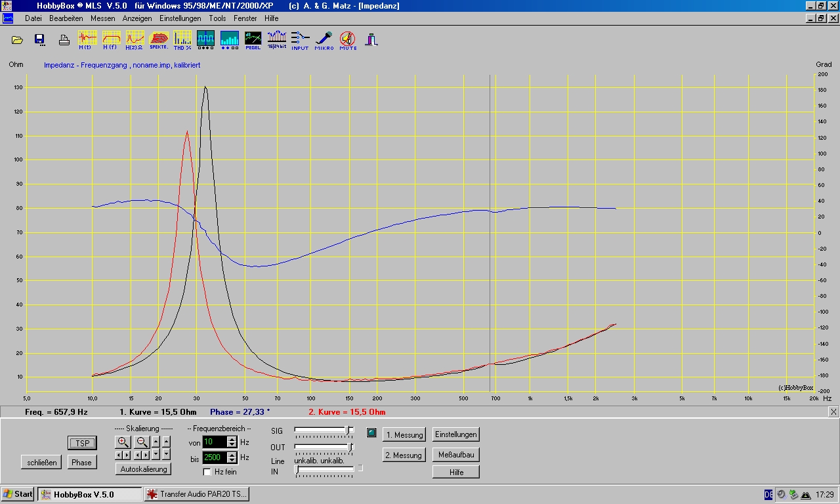Click the horizontal shift arrows below zoom-out
840x504 pixels.
(x=142, y=454)
